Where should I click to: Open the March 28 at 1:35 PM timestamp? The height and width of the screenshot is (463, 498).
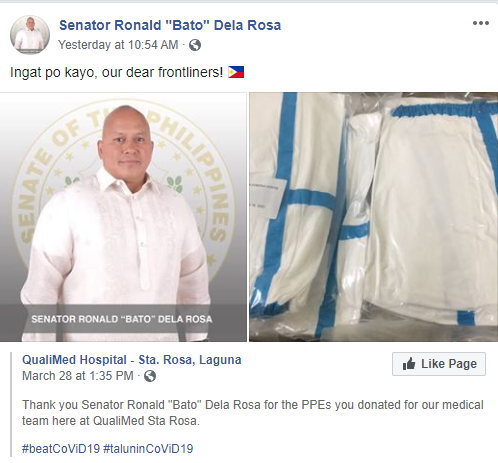click(78, 376)
